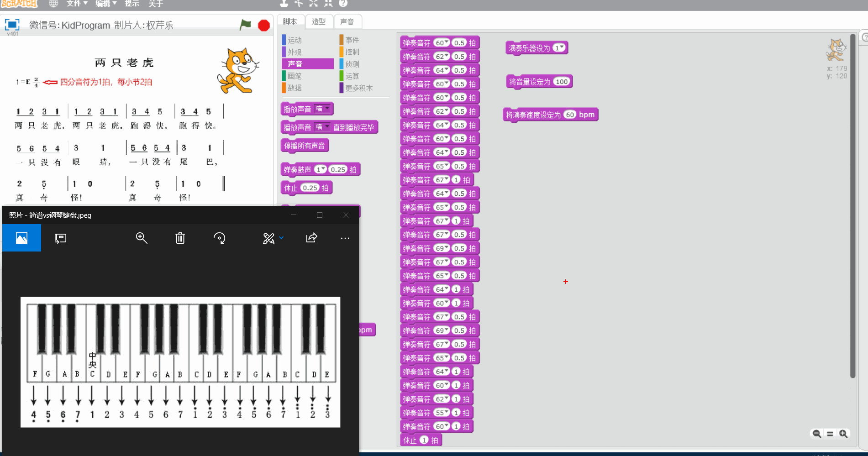Viewport: 868px width, 456px height.
Task: Delete the photo with trash icon
Action: [x=180, y=238]
